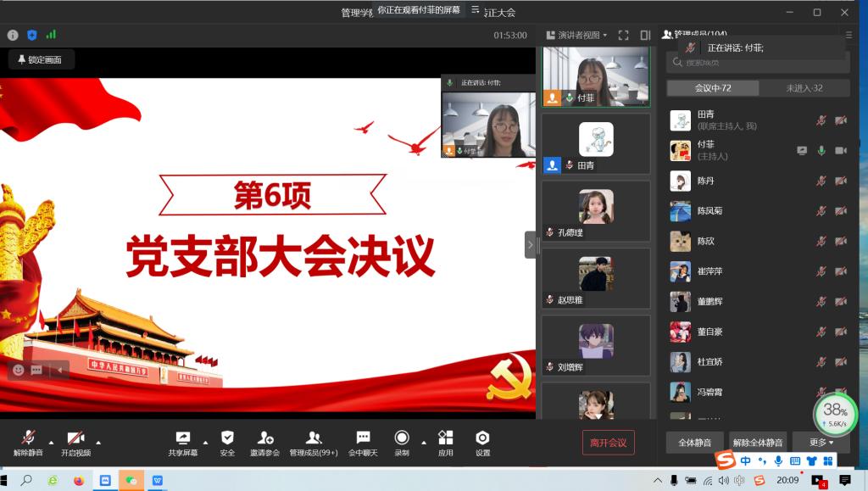
Task: Click the Mute All (全体静音) button
Action: [x=694, y=442]
